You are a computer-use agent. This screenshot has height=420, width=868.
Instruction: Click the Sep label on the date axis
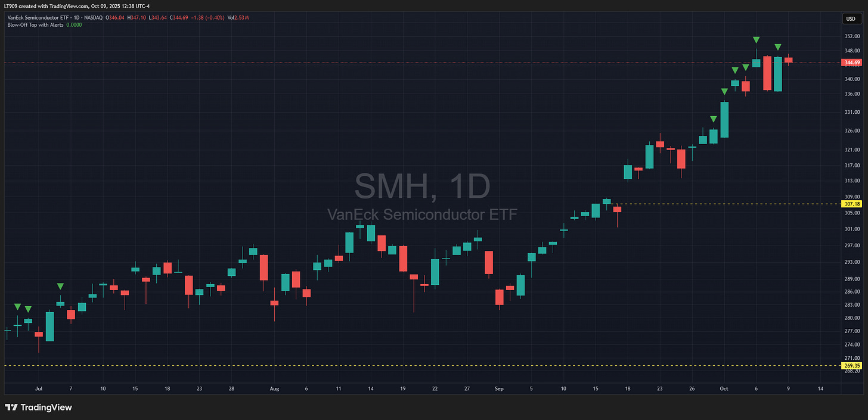[x=499, y=388]
